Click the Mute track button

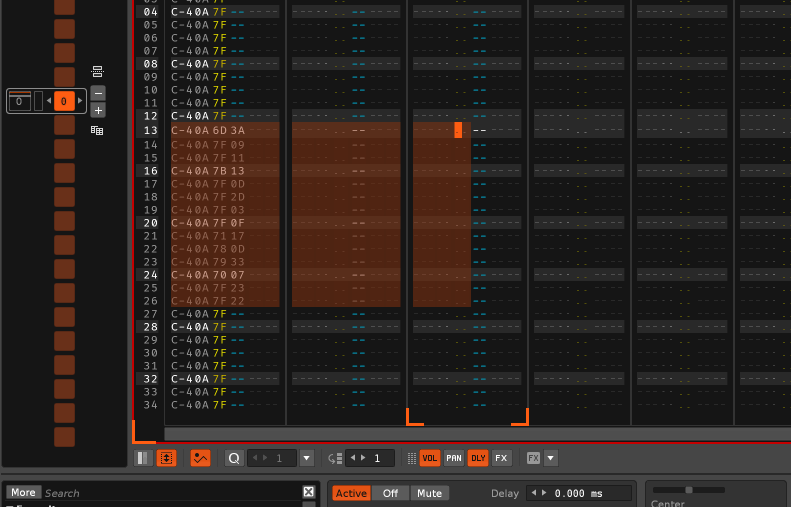pyautogui.click(x=429, y=493)
